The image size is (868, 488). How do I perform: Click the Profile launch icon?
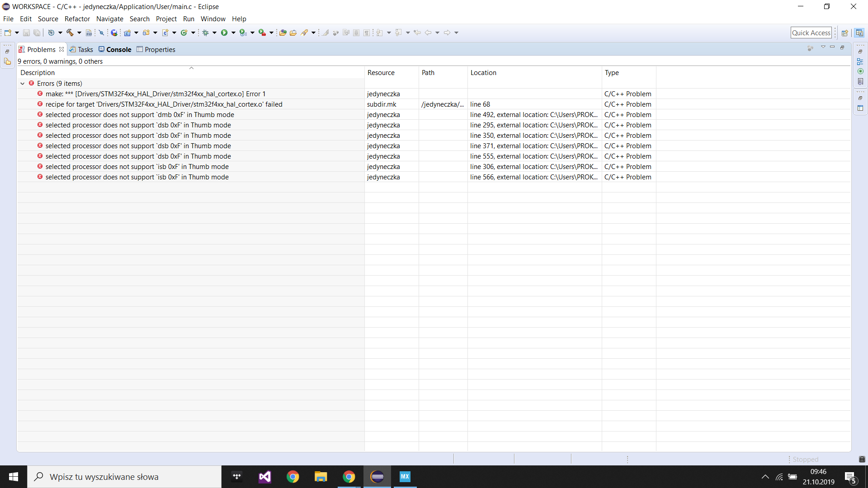[243, 33]
